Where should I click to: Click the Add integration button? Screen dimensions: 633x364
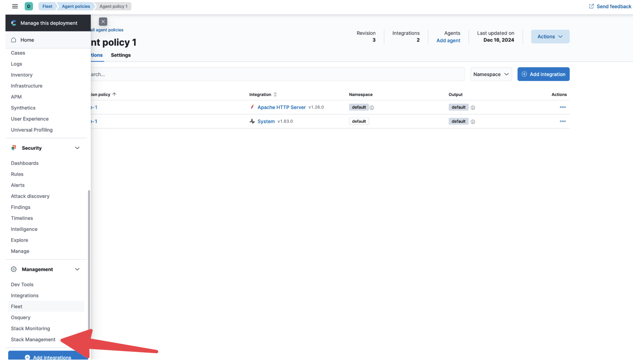(543, 74)
